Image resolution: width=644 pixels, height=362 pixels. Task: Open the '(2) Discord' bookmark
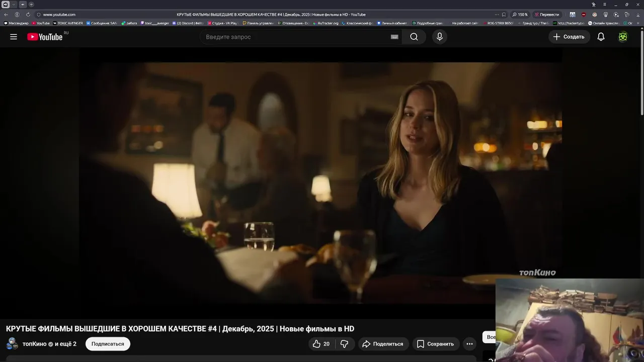(x=188, y=23)
